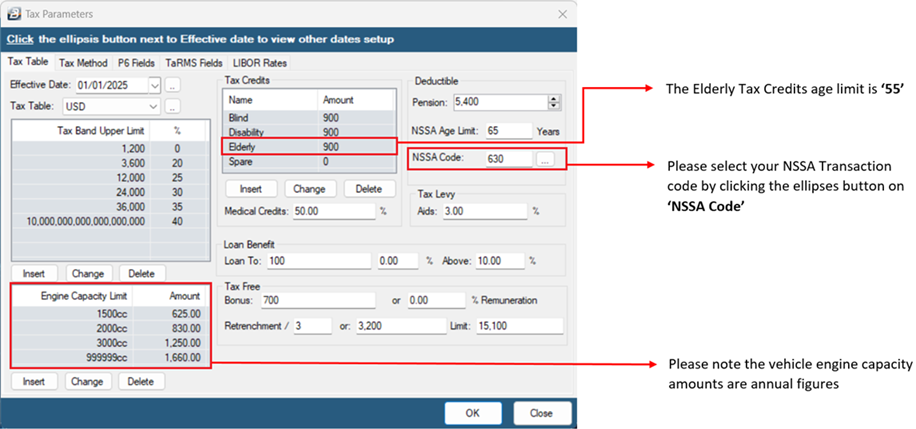This screenshot has width=916, height=429.
Task: Click Insert under the Tax Band table
Action: pyautogui.click(x=33, y=274)
